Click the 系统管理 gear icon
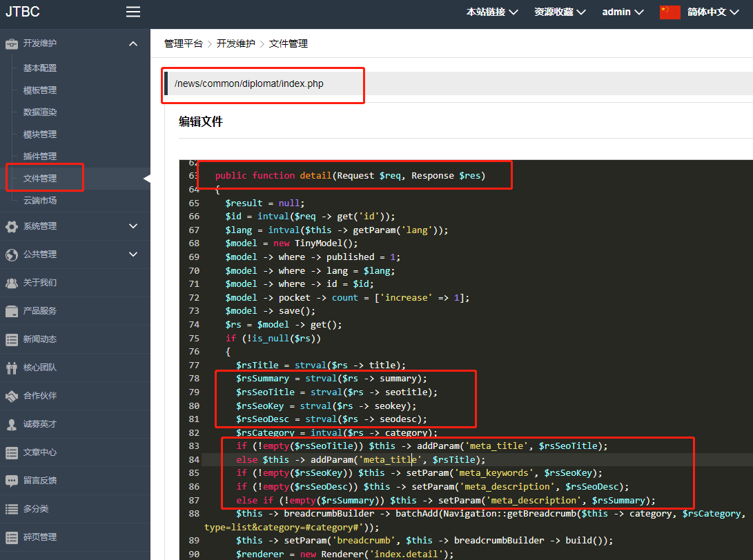Viewport: 753px width, 560px height. click(x=12, y=226)
